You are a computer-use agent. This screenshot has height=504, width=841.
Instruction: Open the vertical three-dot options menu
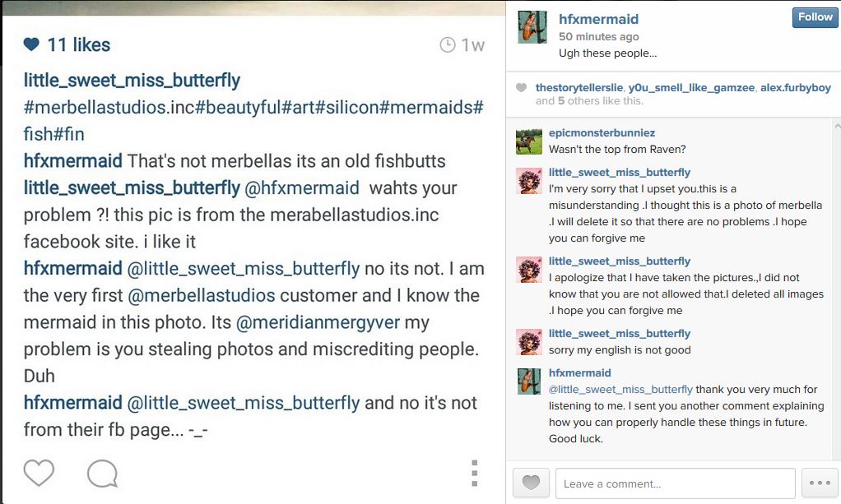click(x=474, y=473)
